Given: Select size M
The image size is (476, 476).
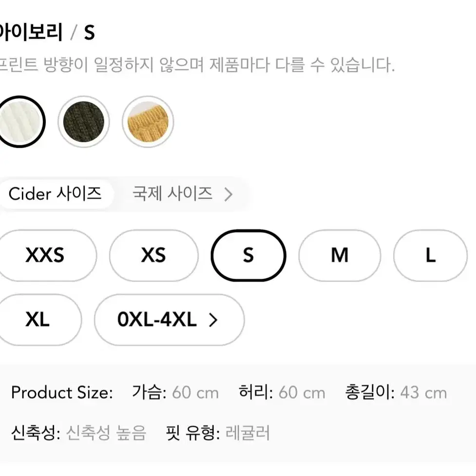Looking at the screenshot, I should point(340,255).
